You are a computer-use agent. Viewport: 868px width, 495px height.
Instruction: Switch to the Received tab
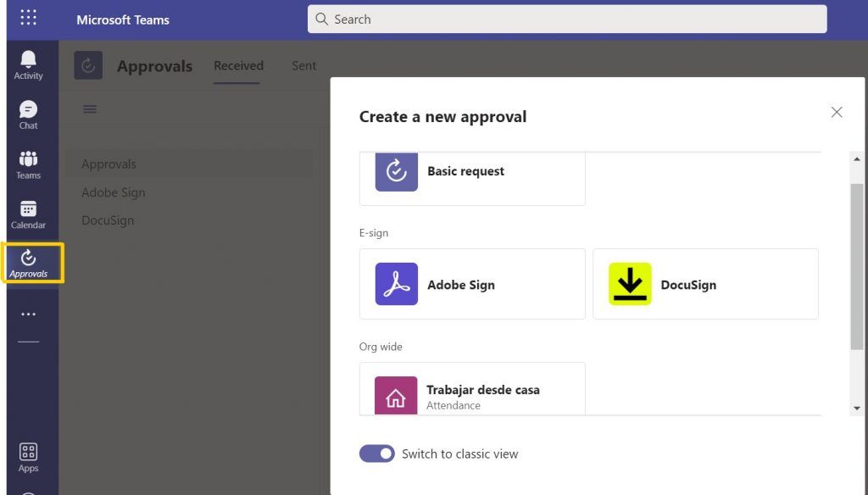(x=238, y=65)
